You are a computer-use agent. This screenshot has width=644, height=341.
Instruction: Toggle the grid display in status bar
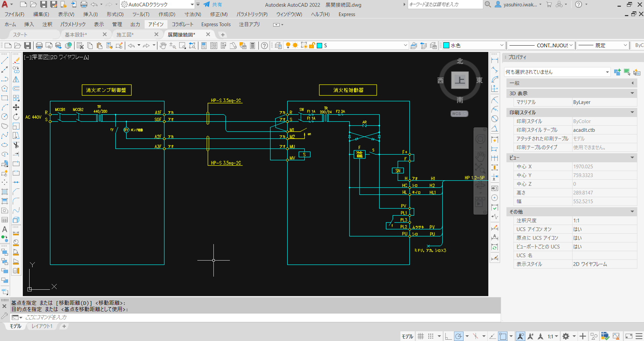(421, 336)
